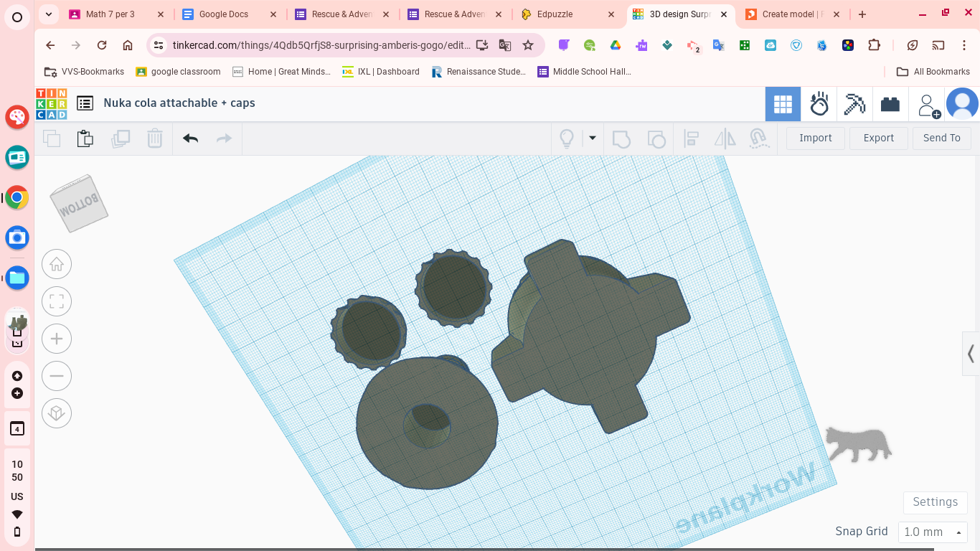Open the Tinkercad logo home link

[52, 103]
